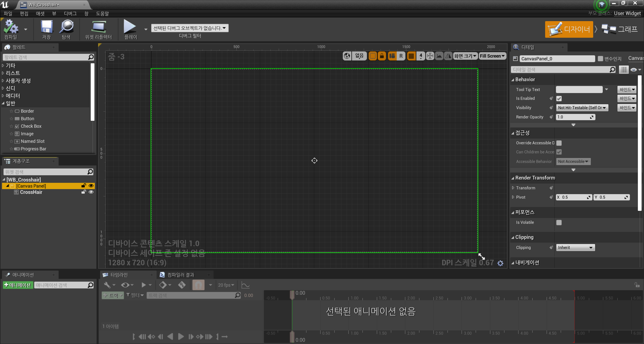
Task: Click the DPI scale gear icon
Action: [x=500, y=263]
